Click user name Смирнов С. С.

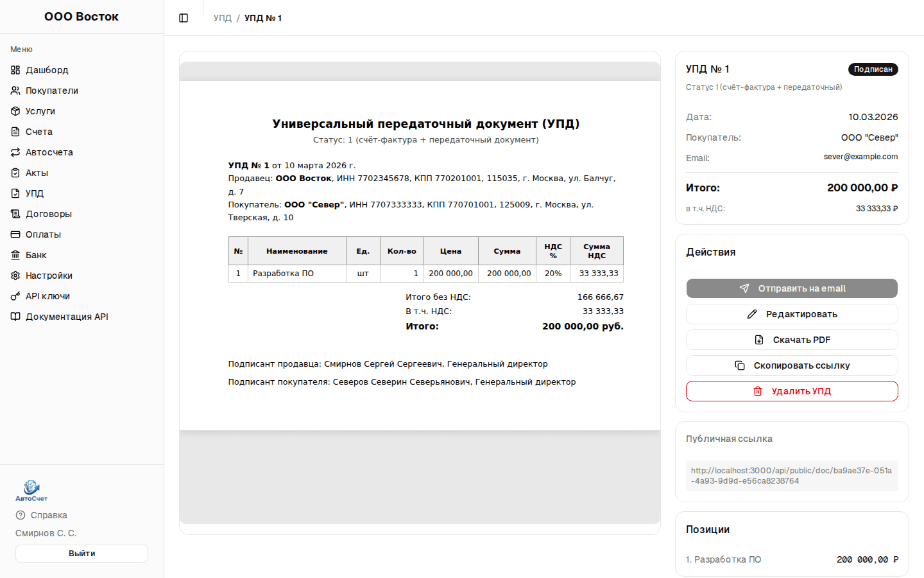(46, 533)
